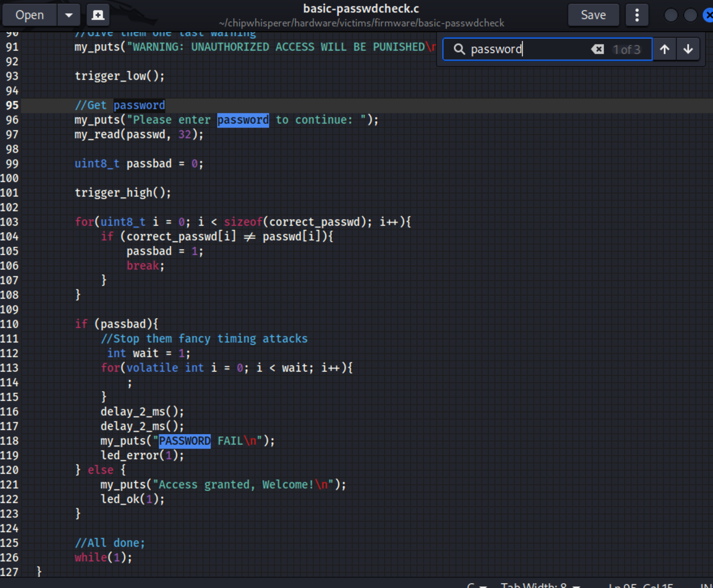This screenshot has height=588, width=713.
Task: Click 'uint8_t passbad = 0;' declaration
Action: (x=139, y=164)
